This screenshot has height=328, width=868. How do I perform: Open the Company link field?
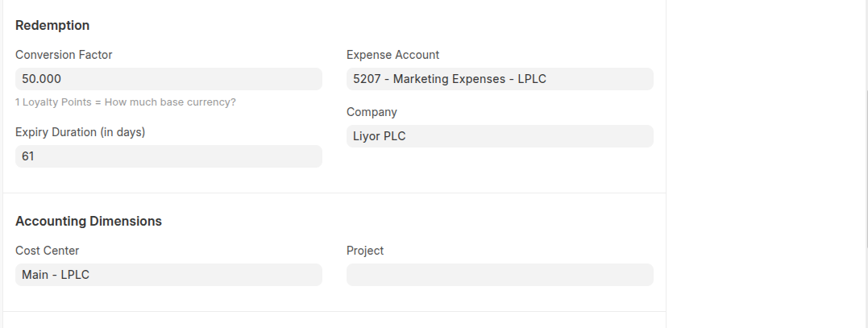point(500,136)
